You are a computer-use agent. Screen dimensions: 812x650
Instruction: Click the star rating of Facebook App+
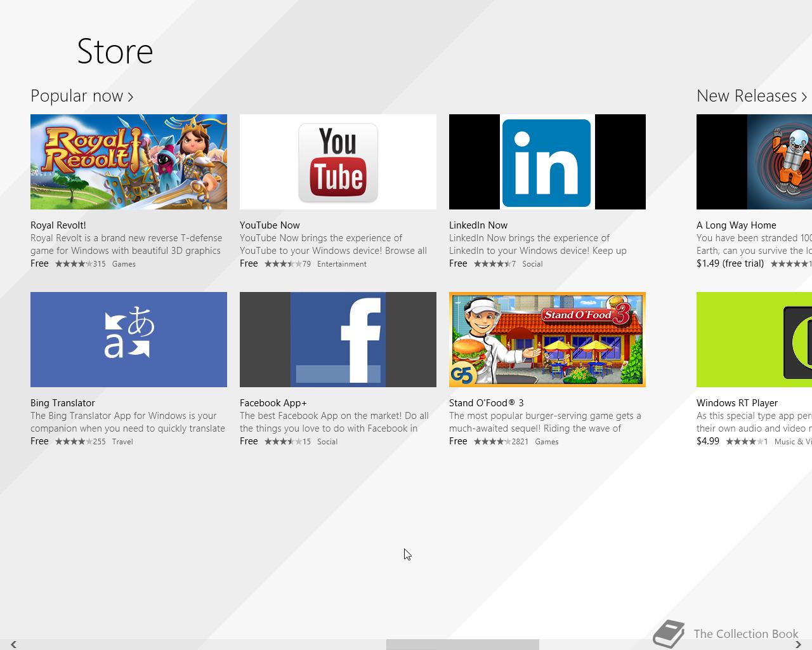(x=283, y=442)
